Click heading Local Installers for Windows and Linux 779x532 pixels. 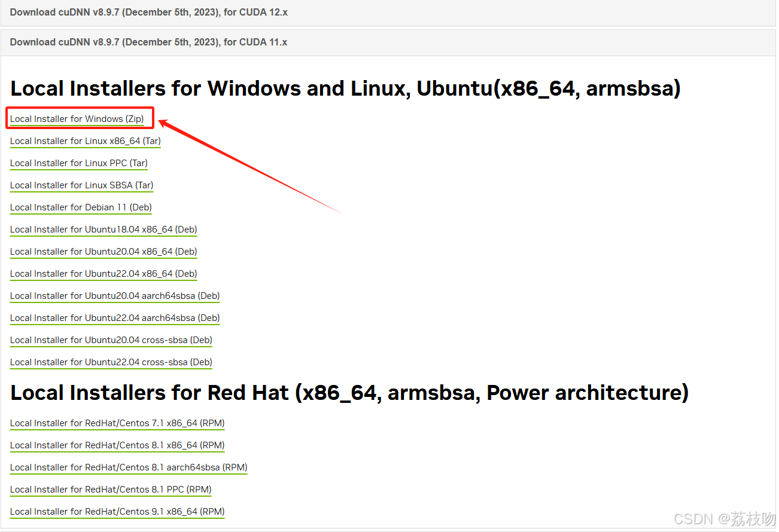tap(346, 89)
